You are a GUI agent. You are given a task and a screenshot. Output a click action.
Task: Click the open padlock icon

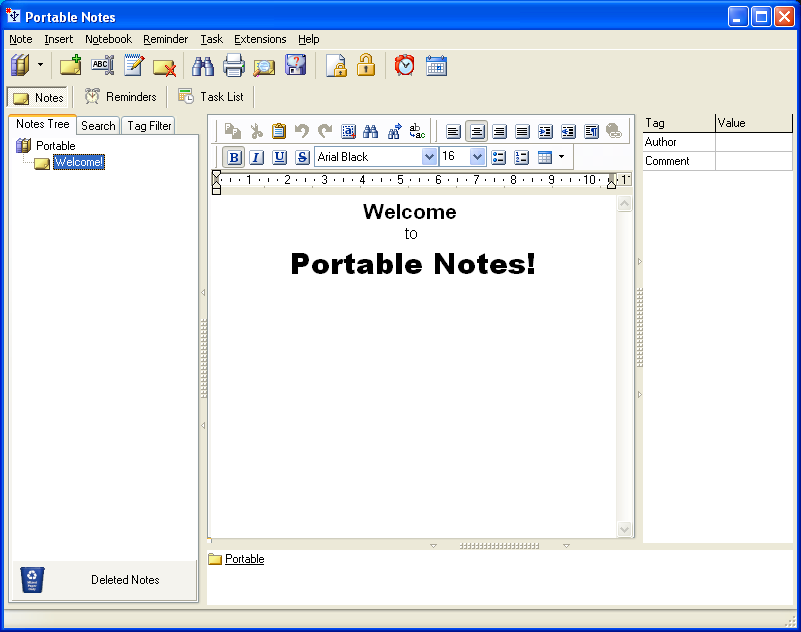tap(366, 65)
